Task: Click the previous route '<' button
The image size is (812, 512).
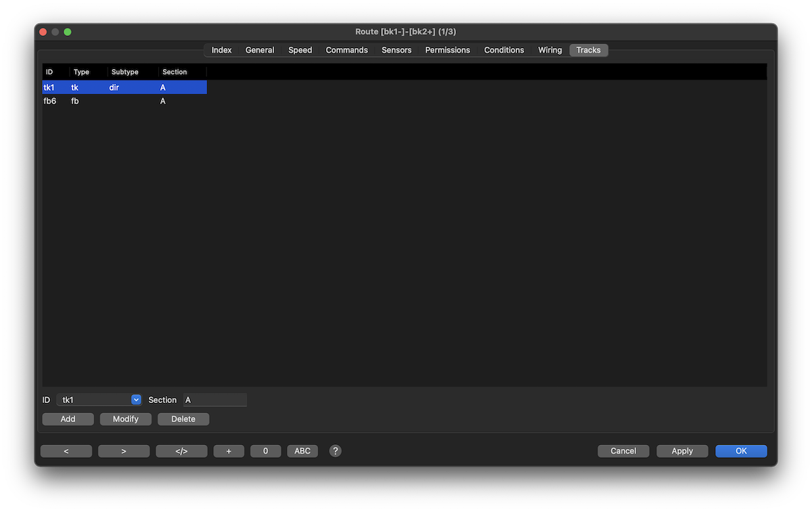Action: (x=66, y=451)
